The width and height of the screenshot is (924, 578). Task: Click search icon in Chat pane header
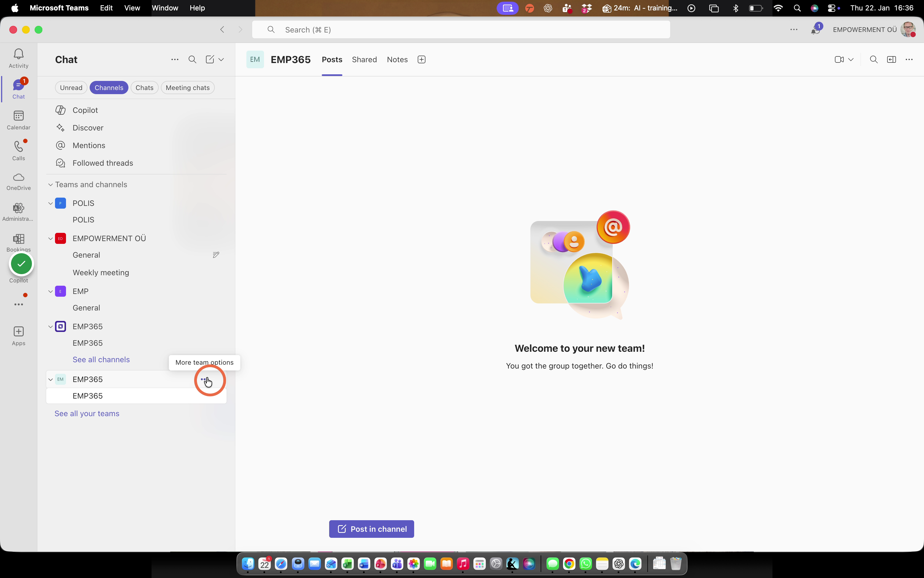(x=193, y=59)
